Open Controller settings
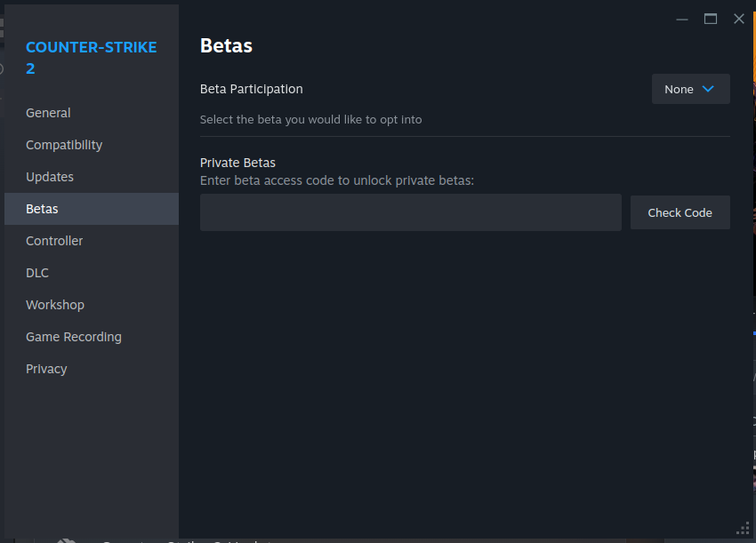The width and height of the screenshot is (756, 543). (54, 241)
